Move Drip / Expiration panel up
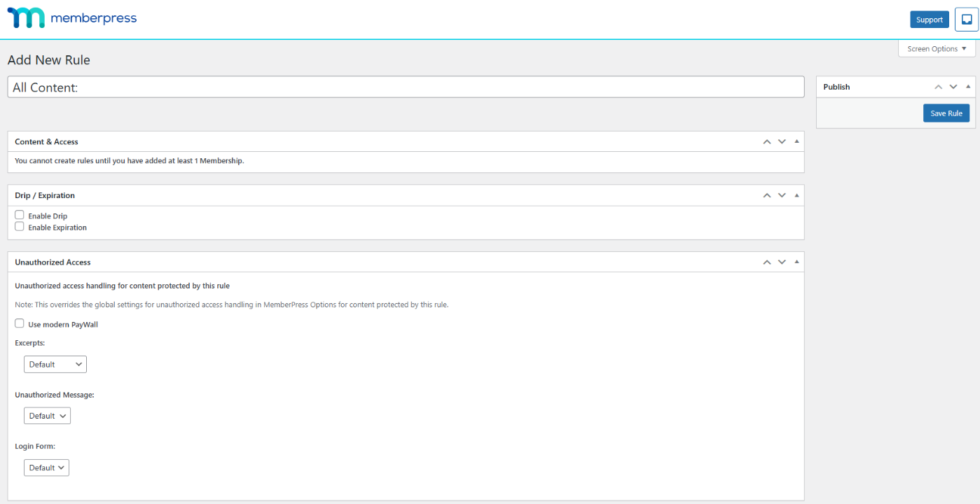 pos(767,195)
